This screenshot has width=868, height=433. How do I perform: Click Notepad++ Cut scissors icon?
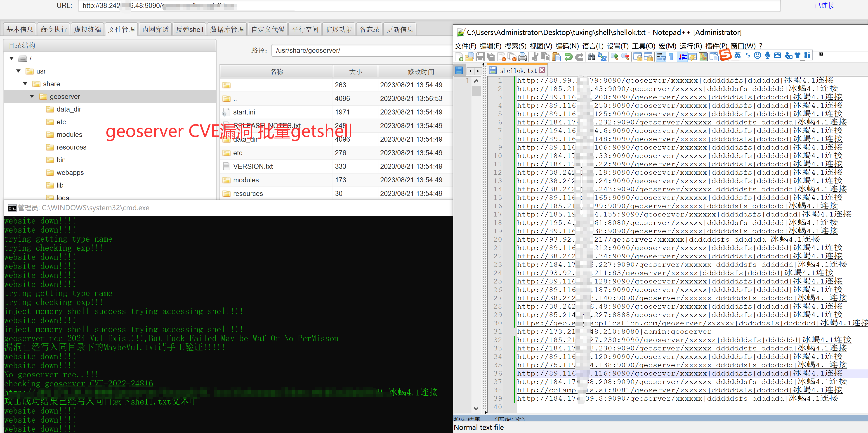pyautogui.click(x=535, y=57)
